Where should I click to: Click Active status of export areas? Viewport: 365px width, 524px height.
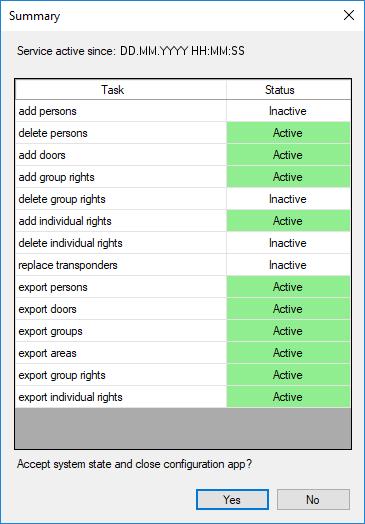point(288,353)
